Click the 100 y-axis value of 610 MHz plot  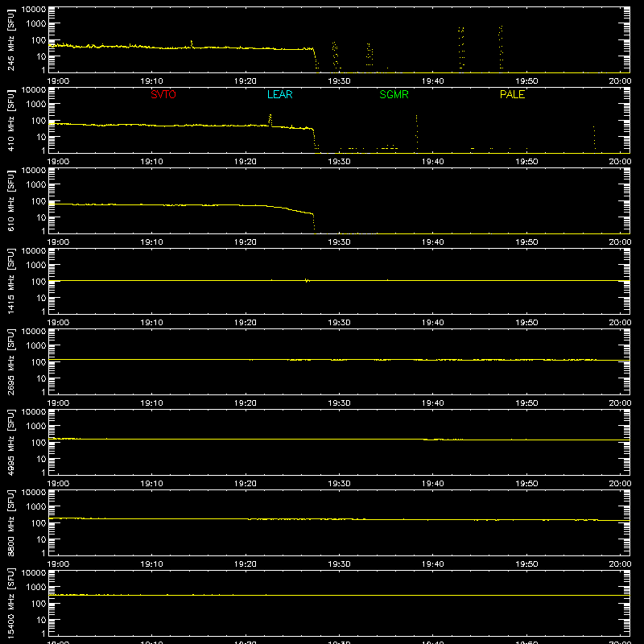39,201
